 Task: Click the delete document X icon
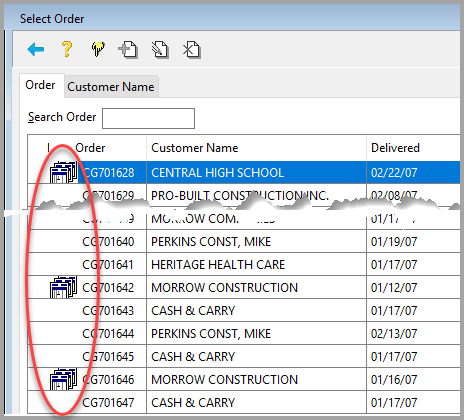pos(192,50)
